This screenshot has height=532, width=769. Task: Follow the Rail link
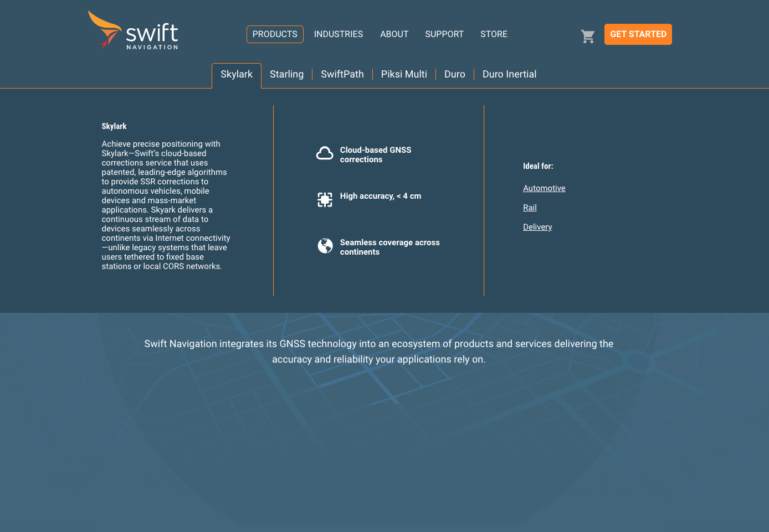tap(530, 208)
